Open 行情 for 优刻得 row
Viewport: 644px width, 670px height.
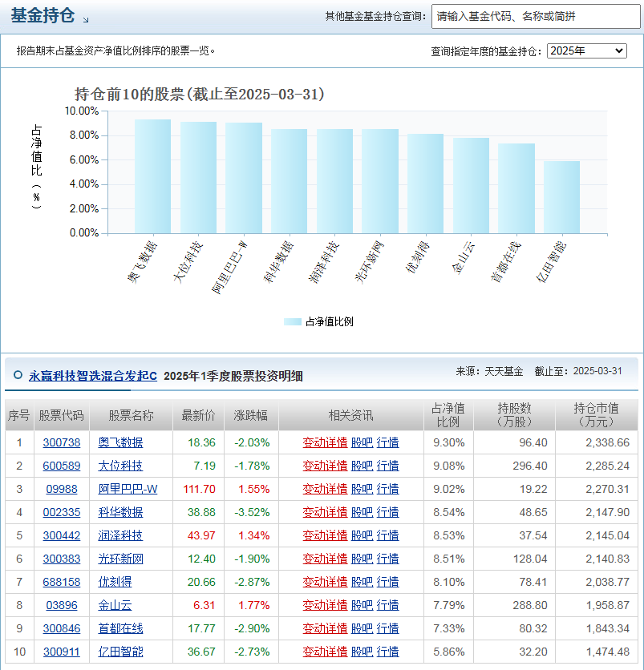coord(388,582)
